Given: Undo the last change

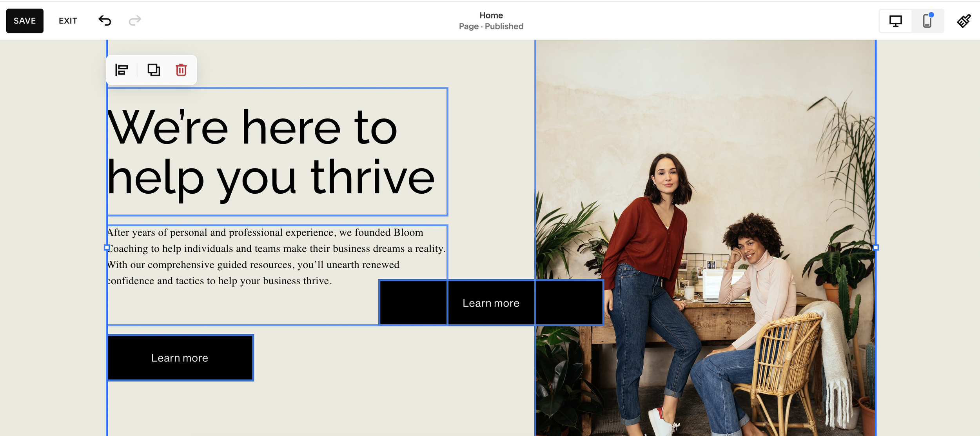Looking at the screenshot, I should [105, 20].
